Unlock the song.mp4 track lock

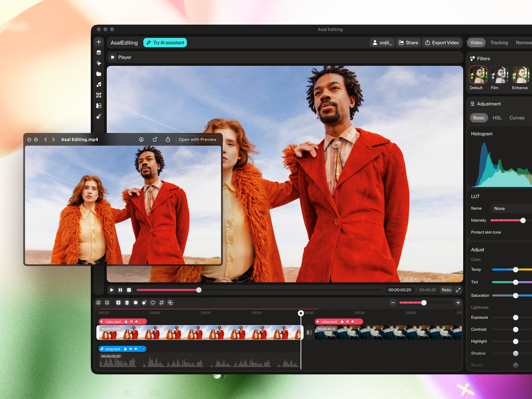pos(126,349)
